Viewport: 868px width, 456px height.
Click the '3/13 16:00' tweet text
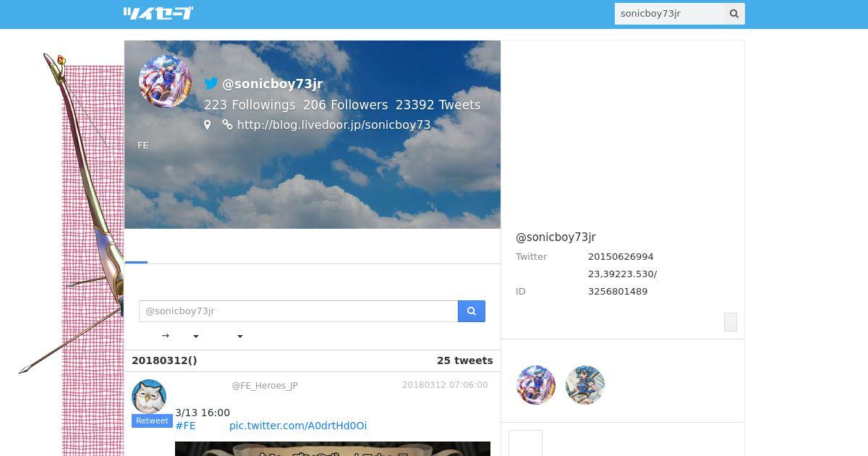(x=203, y=413)
